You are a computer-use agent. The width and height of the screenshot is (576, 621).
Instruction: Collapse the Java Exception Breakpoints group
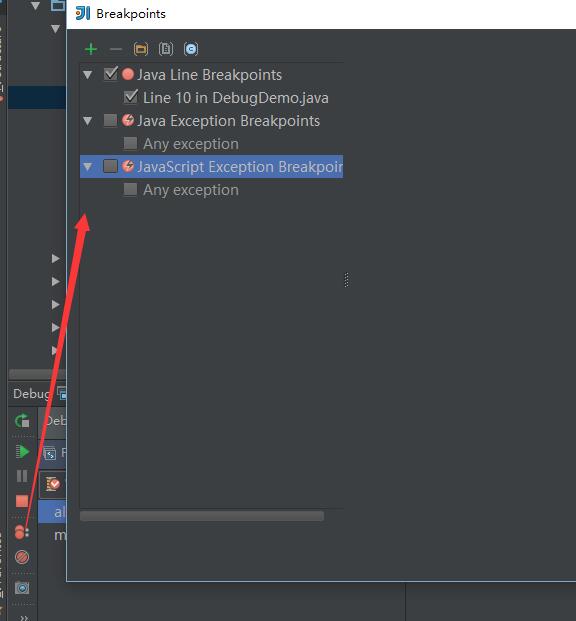tap(88, 121)
